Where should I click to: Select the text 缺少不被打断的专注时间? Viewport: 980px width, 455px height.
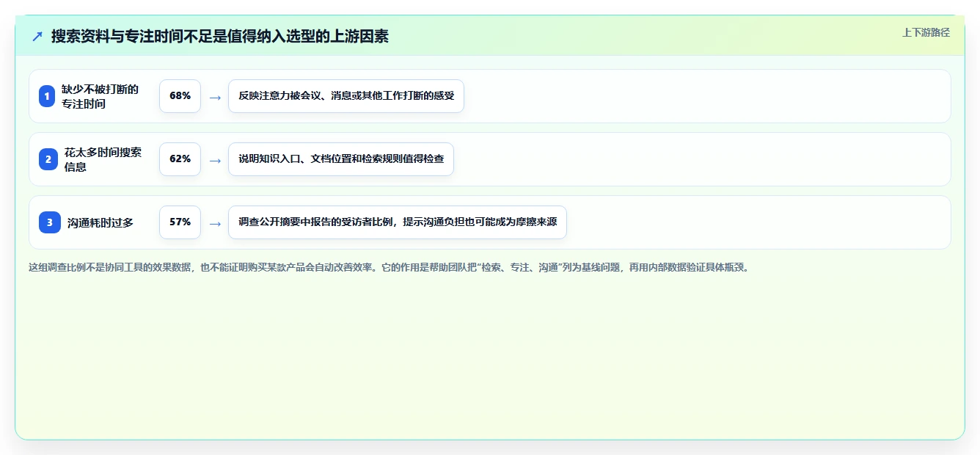(100, 96)
